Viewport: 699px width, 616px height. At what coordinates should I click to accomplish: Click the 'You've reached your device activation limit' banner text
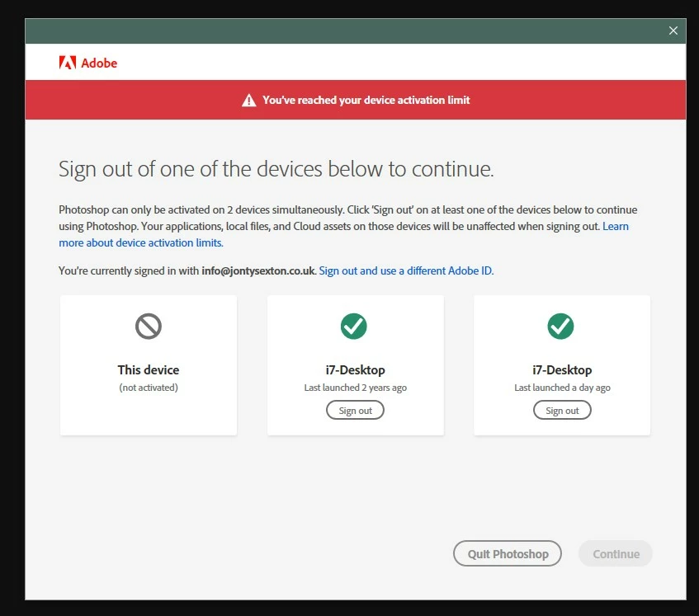(366, 101)
